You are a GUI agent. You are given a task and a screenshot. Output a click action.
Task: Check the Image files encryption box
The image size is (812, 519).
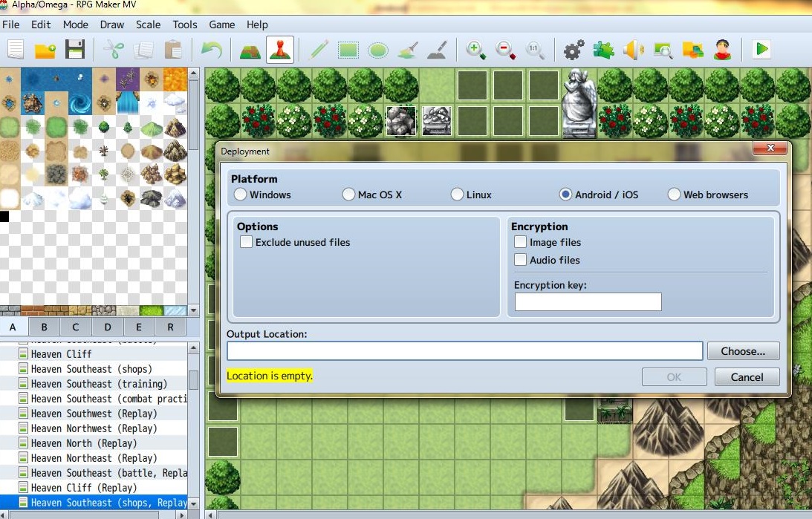click(x=520, y=241)
